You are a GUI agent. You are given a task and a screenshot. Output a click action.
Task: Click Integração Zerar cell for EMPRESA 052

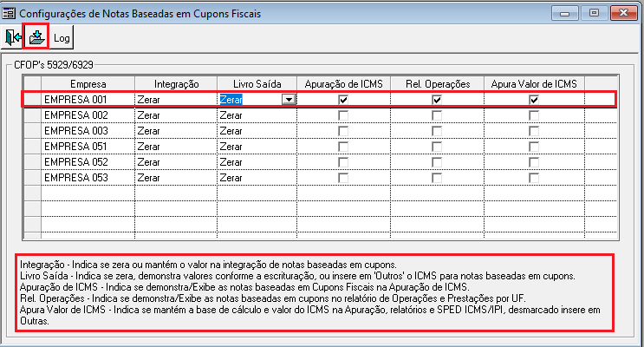click(x=176, y=162)
